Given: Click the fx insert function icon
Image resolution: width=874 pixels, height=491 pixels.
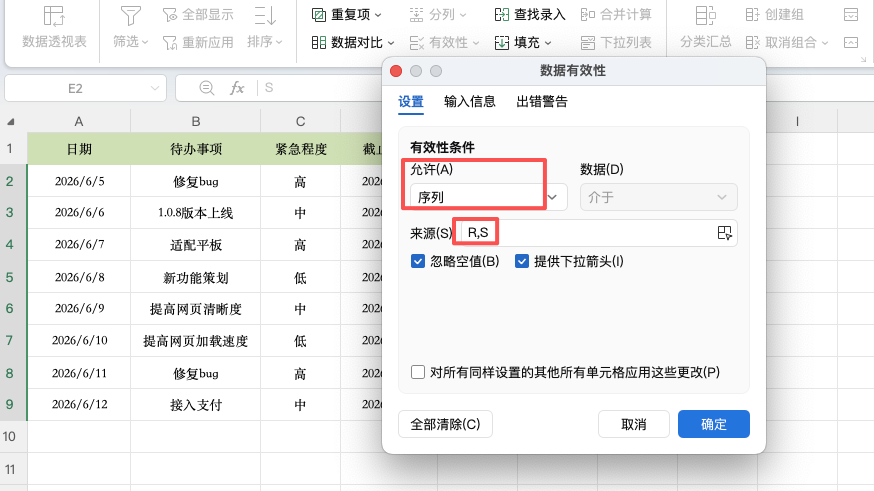Looking at the screenshot, I should [237, 88].
